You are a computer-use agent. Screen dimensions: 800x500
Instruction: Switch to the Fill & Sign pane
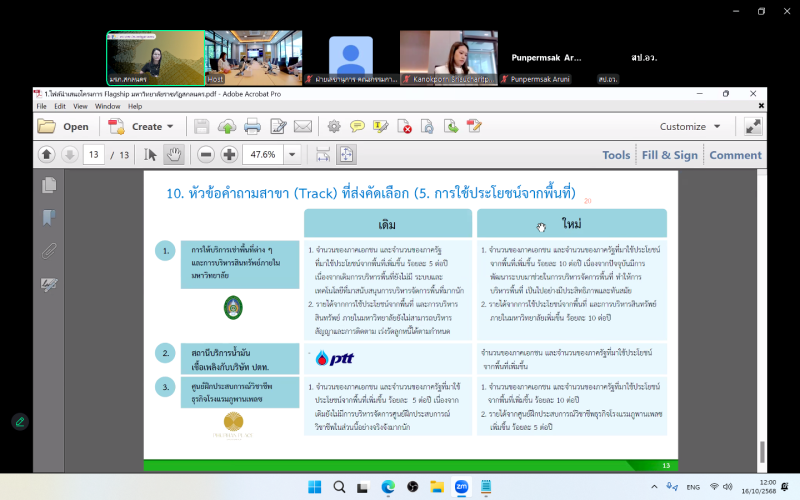669,155
